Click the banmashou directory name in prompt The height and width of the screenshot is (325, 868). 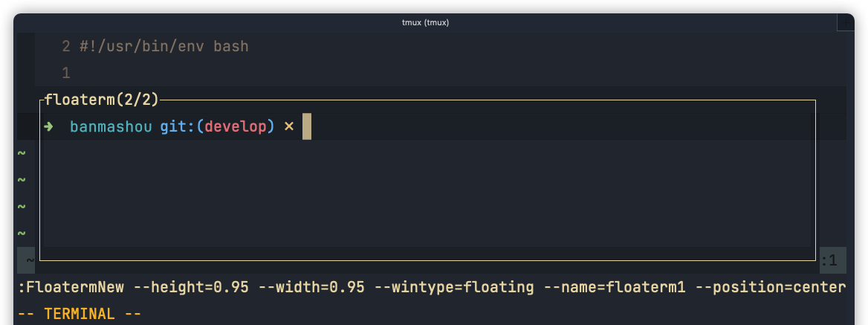111,126
